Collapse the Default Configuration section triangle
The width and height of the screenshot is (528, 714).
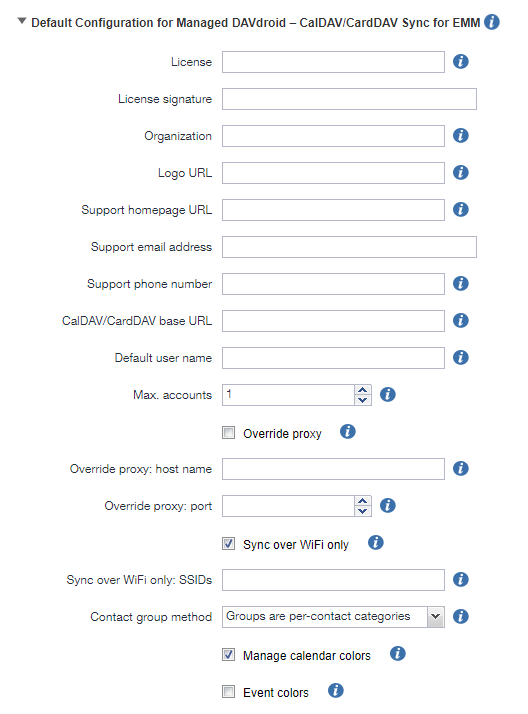click(22, 21)
